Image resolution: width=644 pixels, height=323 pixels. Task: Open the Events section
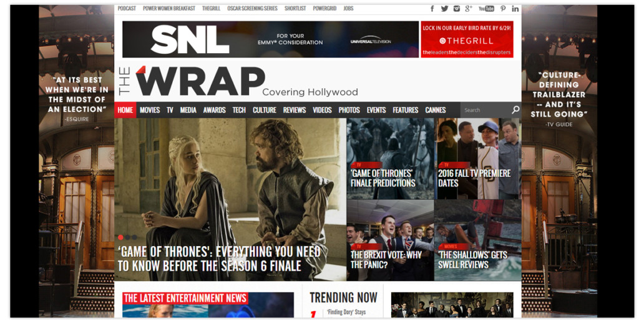click(376, 110)
